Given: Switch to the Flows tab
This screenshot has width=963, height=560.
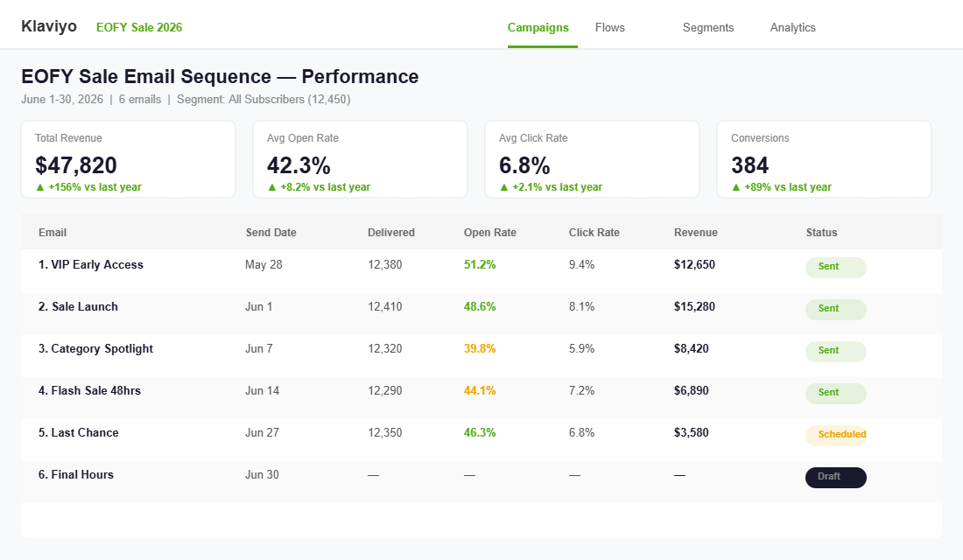Looking at the screenshot, I should click(609, 27).
